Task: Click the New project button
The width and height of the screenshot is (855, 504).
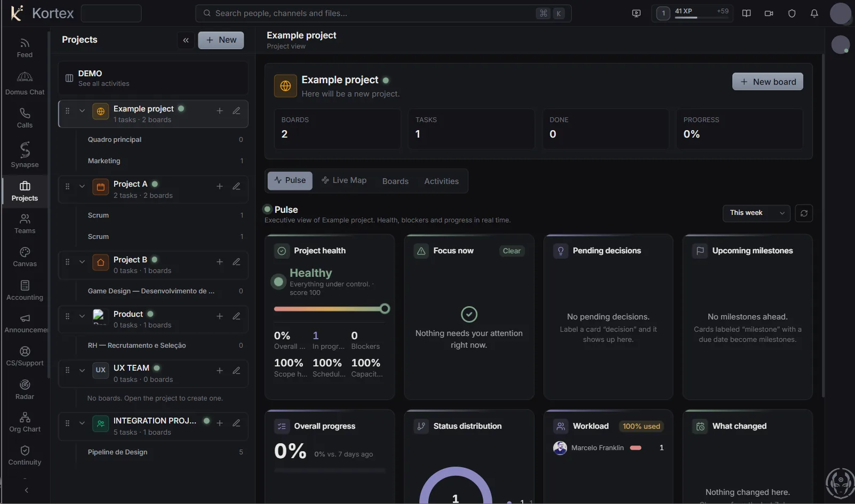Action: 221,40
